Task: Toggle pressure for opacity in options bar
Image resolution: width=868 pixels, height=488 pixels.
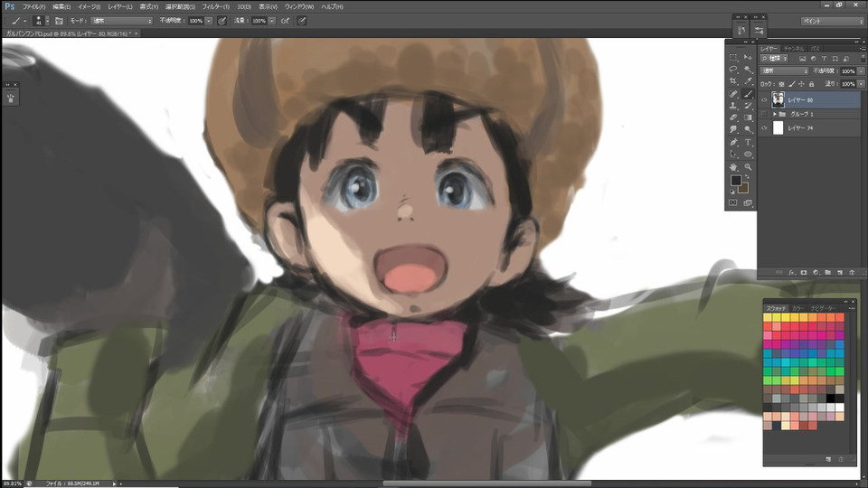Action: (222, 21)
